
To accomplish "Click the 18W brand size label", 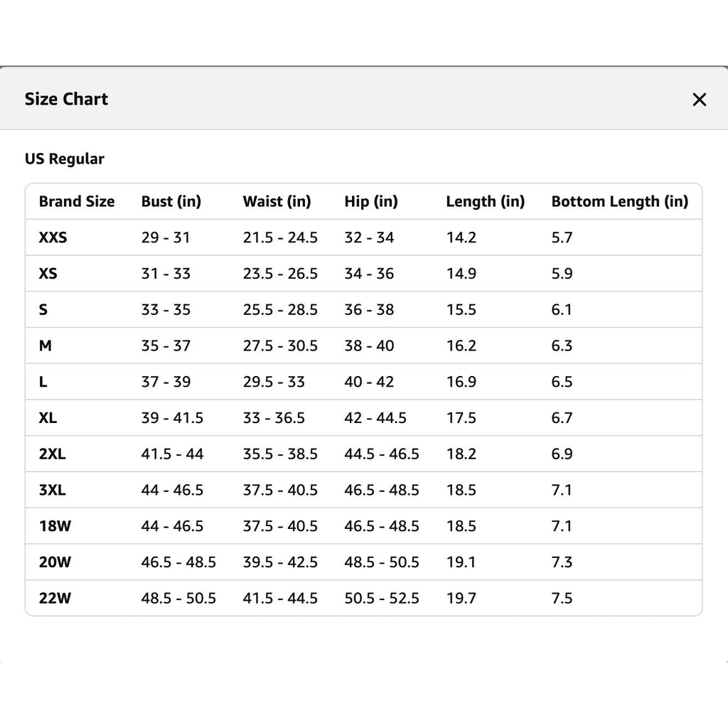I will pyautogui.click(x=55, y=526).
